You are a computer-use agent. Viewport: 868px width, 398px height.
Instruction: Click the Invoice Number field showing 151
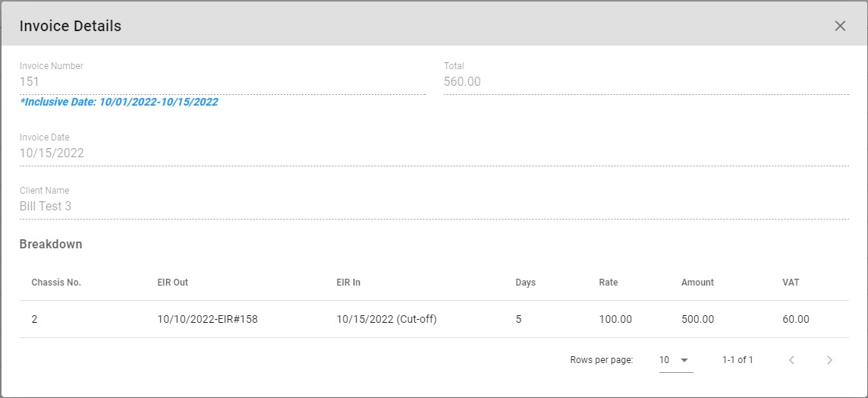coord(222,82)
